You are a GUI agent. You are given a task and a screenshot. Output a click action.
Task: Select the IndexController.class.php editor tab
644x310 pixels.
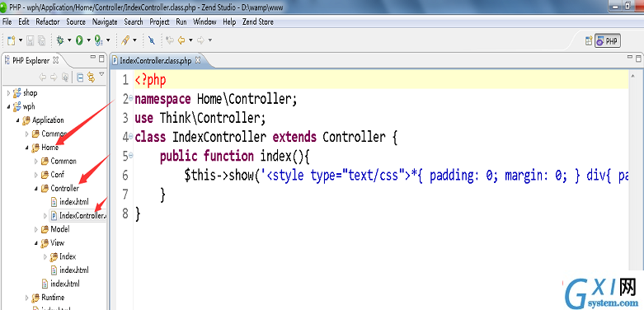pyautogui.click(x=156, y=61)
